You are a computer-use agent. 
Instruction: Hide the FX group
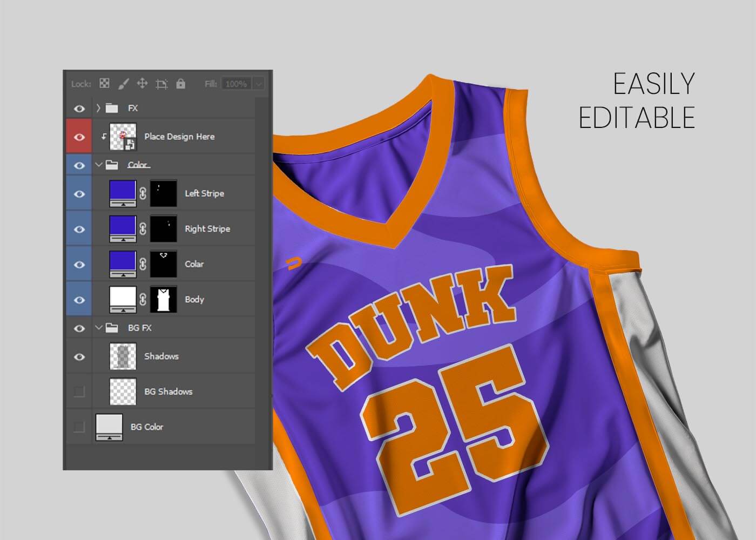coord(79,108)
